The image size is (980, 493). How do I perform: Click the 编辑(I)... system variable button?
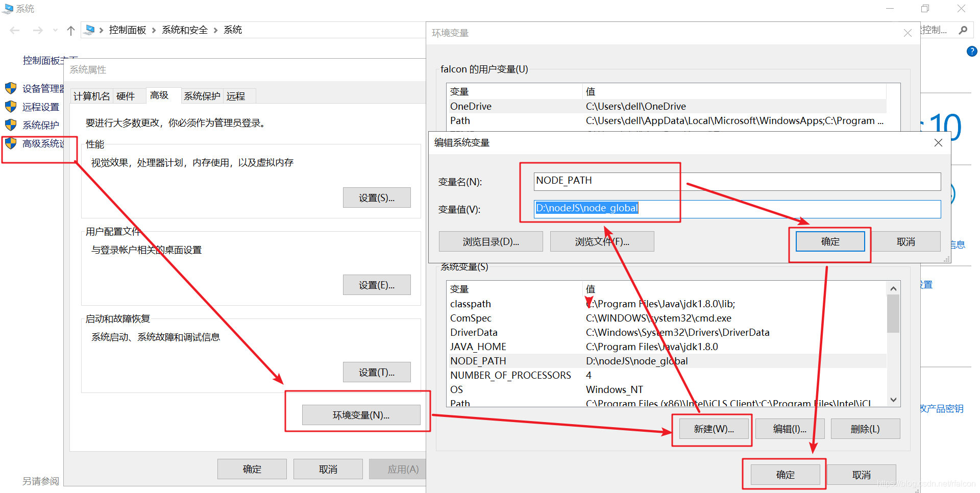click(x=790, y=429)
